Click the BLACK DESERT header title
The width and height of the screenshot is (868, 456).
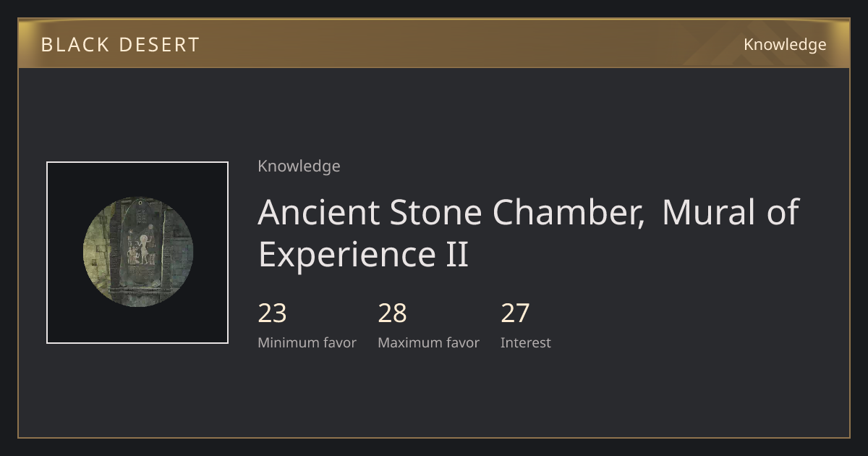[120, 45]
